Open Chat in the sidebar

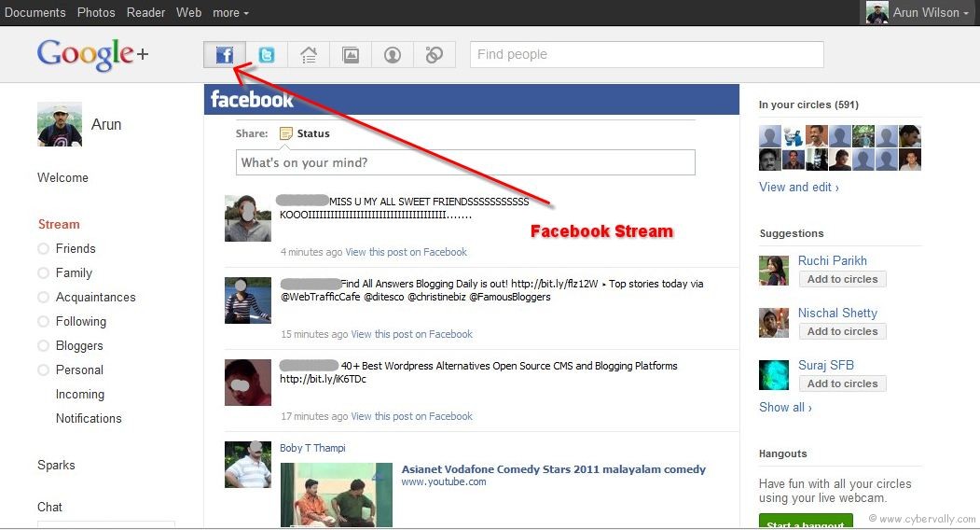tap(50, 507)
